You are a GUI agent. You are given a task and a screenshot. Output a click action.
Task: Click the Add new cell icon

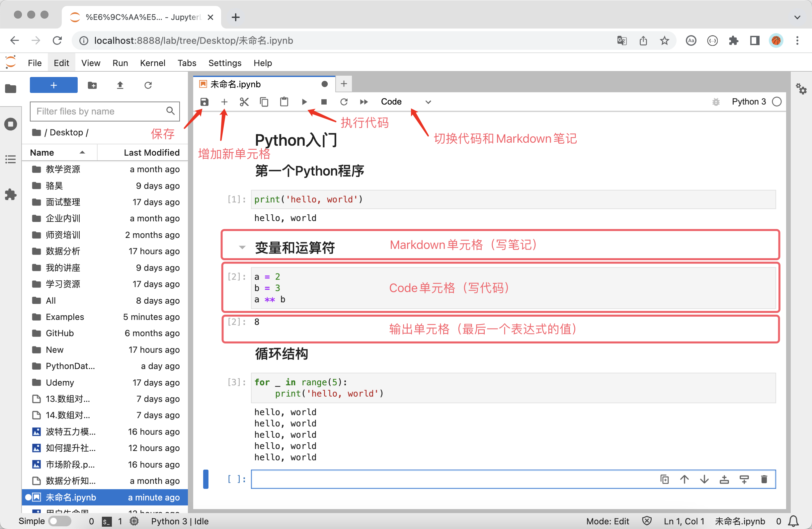coord(224,101)
